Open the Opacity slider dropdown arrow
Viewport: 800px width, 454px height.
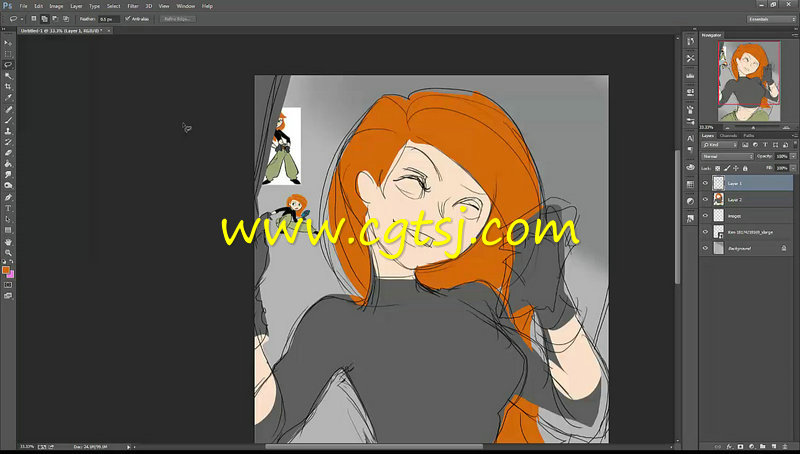point(793,157)
